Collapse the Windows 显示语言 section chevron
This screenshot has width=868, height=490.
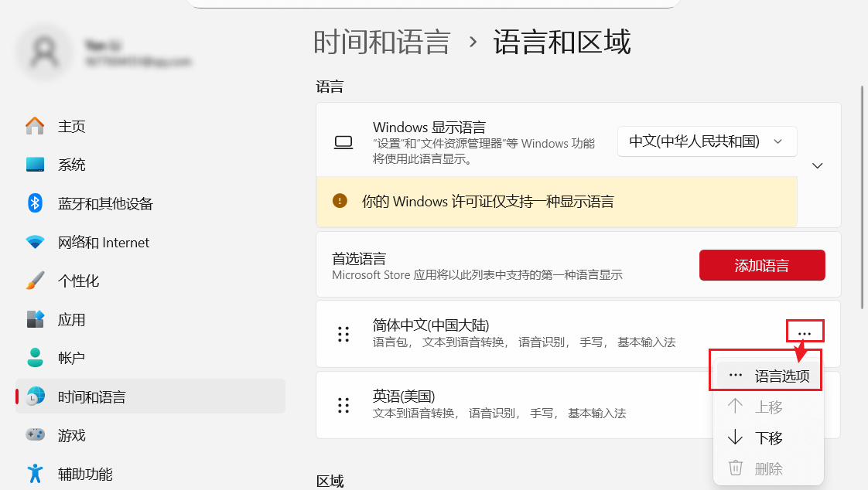[817, 165]
